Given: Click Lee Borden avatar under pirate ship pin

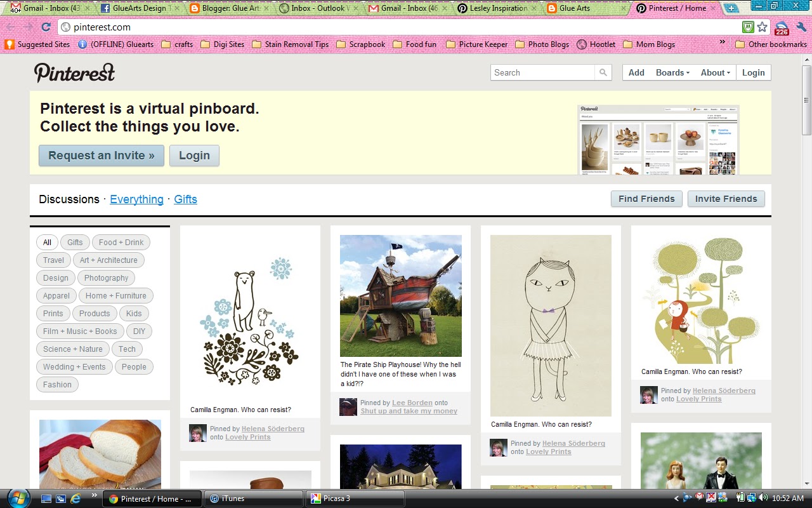Looking at the screenshot, I should (x=348, y=407).
